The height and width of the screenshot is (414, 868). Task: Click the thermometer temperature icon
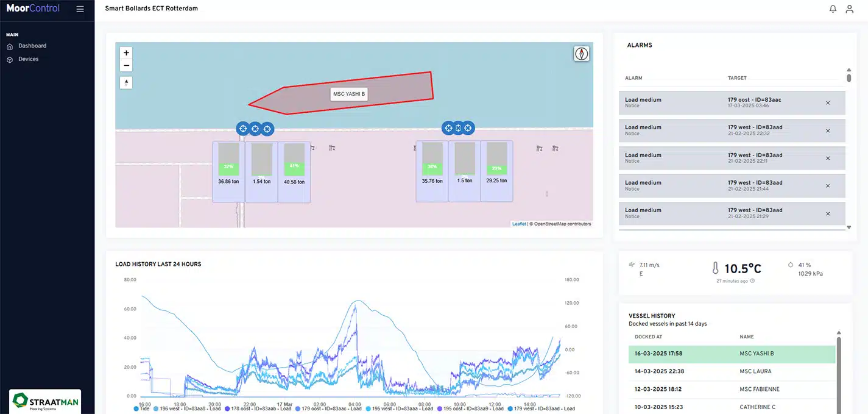click(716, 268)
